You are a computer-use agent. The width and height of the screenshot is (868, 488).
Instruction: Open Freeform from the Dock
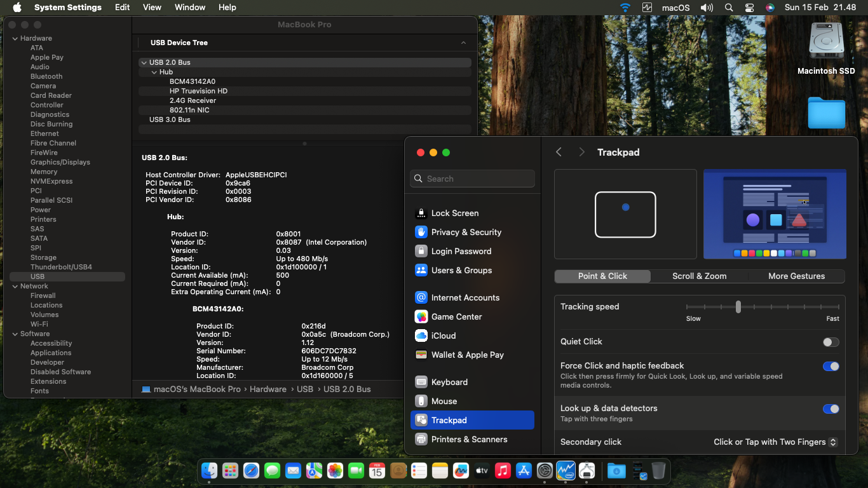(x=461, y=470)
